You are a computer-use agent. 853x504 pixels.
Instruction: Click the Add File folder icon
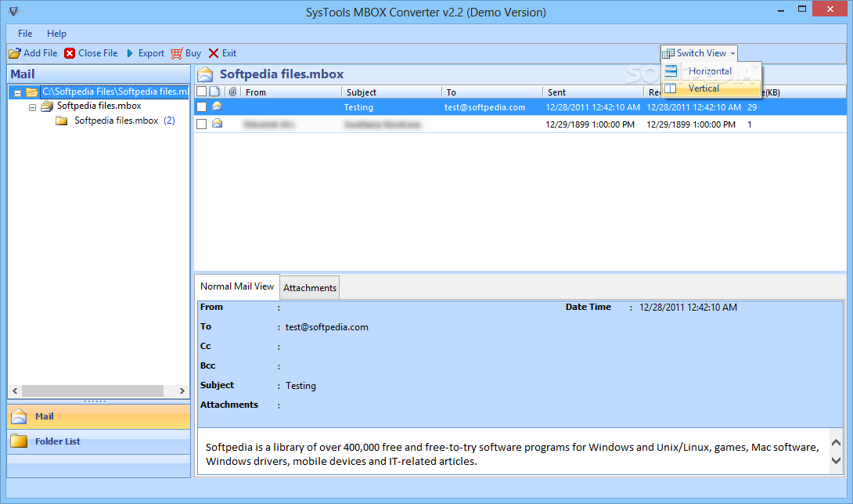(x=15, y=53)
